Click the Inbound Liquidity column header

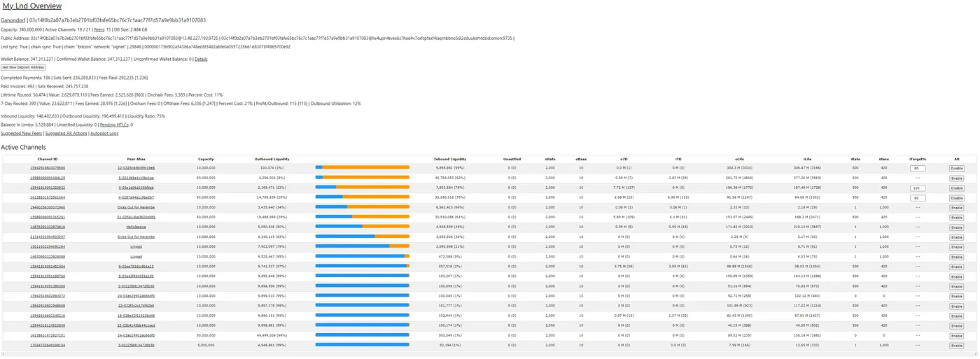pos(450,159)
